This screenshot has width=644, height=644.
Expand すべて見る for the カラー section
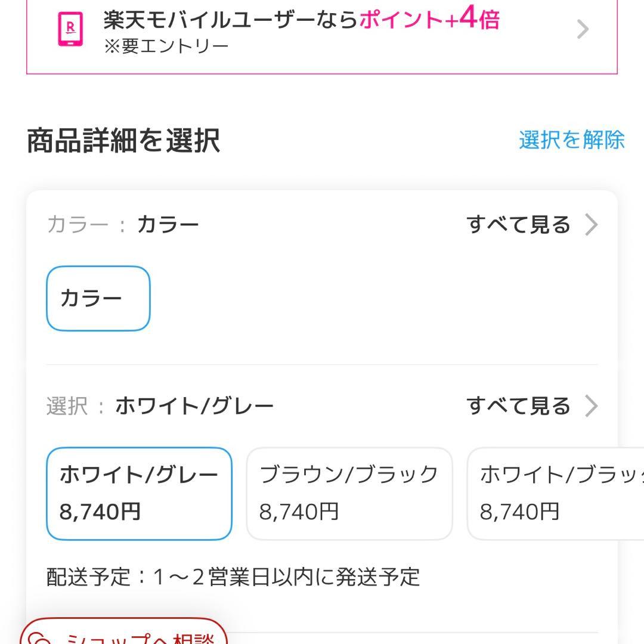(x=519, y=225)
